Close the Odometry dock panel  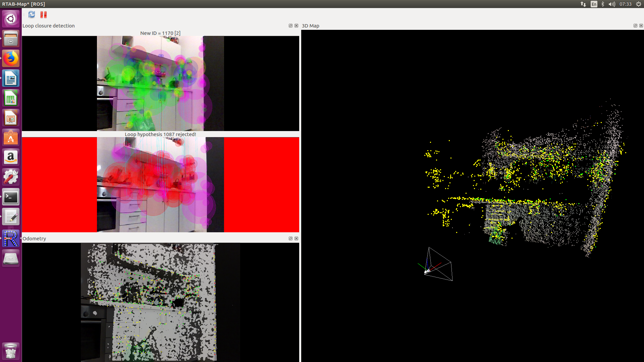[x=296, y=239]
